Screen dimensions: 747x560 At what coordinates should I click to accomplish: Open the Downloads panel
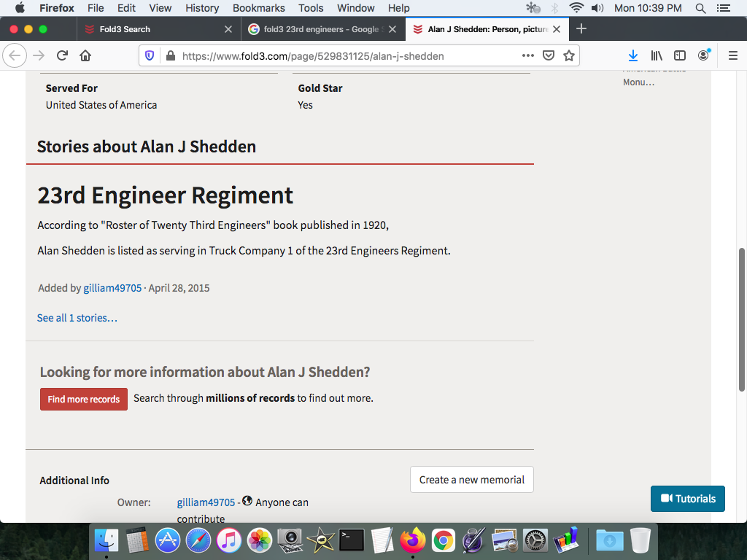coord(633,55)
